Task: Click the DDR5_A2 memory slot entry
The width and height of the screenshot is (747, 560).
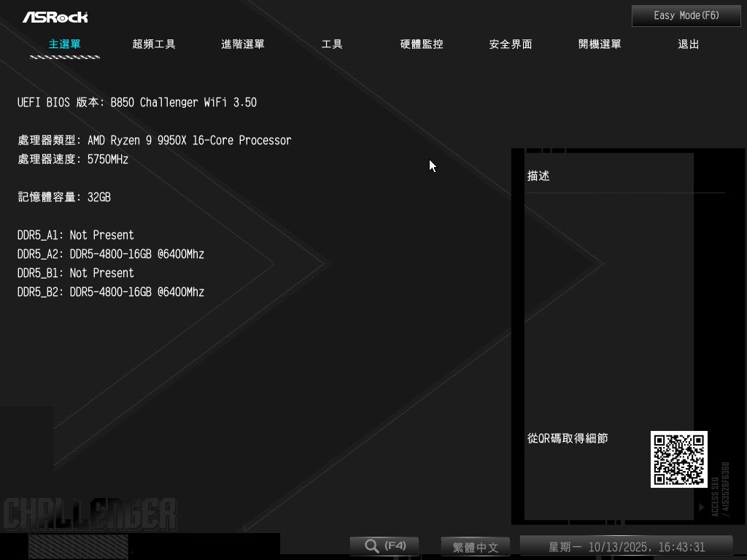Action: (111, 254)
